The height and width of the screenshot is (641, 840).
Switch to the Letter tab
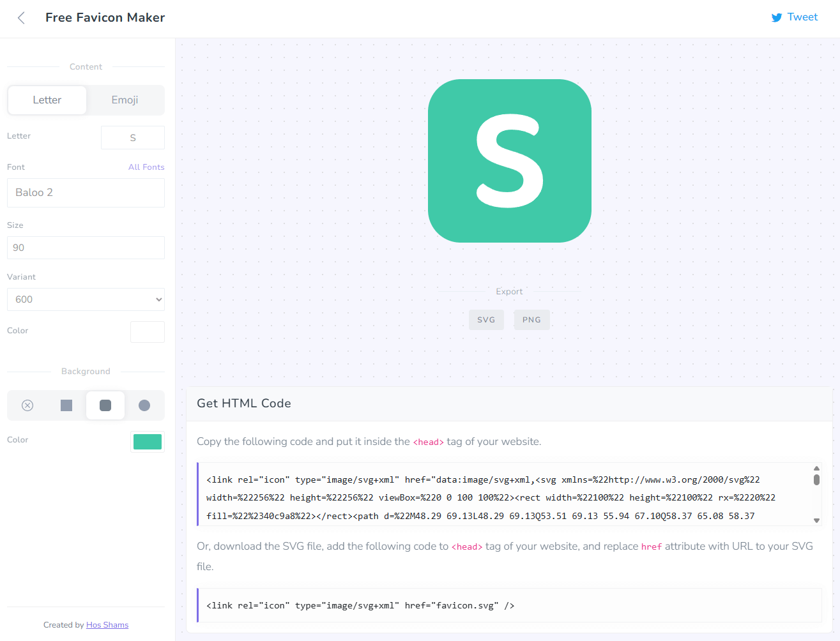coord(47,100)
